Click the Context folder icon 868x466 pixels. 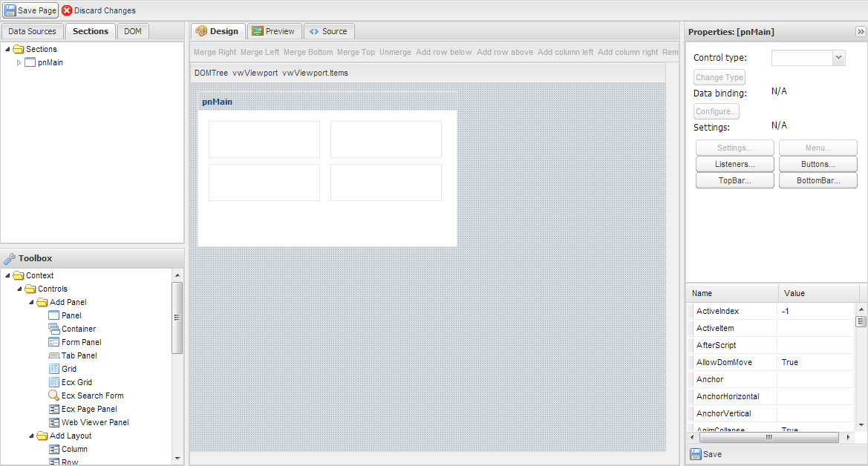point(19,275)
